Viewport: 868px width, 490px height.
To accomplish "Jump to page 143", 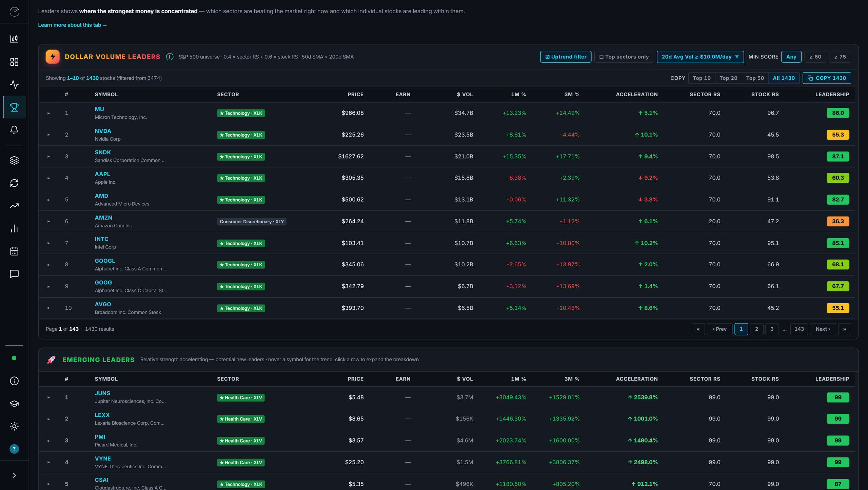I will pyautogui.click(x=799, y=329).
